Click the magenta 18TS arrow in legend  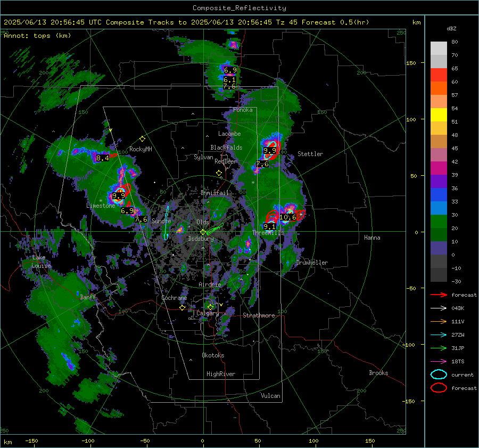coord(439,362)
